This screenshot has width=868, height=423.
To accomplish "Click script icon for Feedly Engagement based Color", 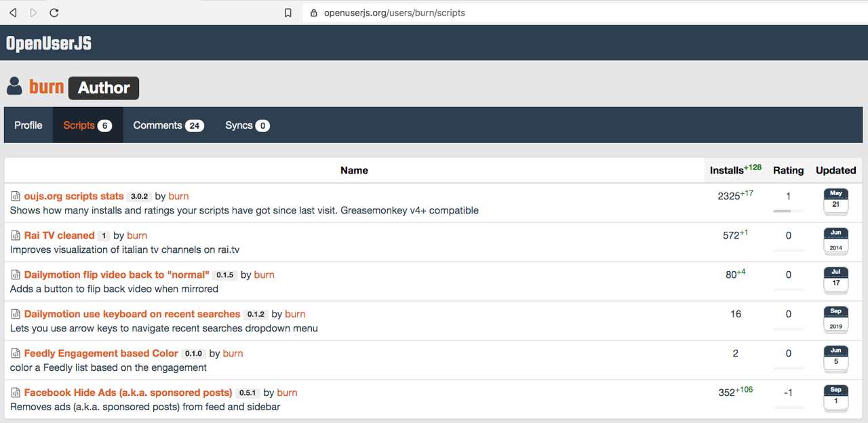I will pos(16,354).
